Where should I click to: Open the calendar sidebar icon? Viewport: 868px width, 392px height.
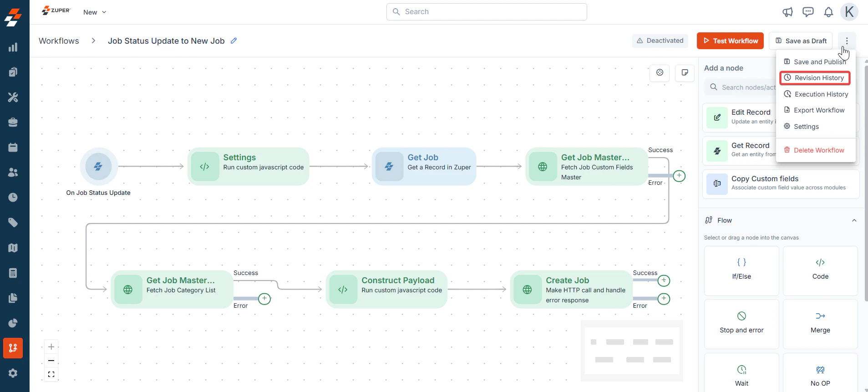(13, 148)
